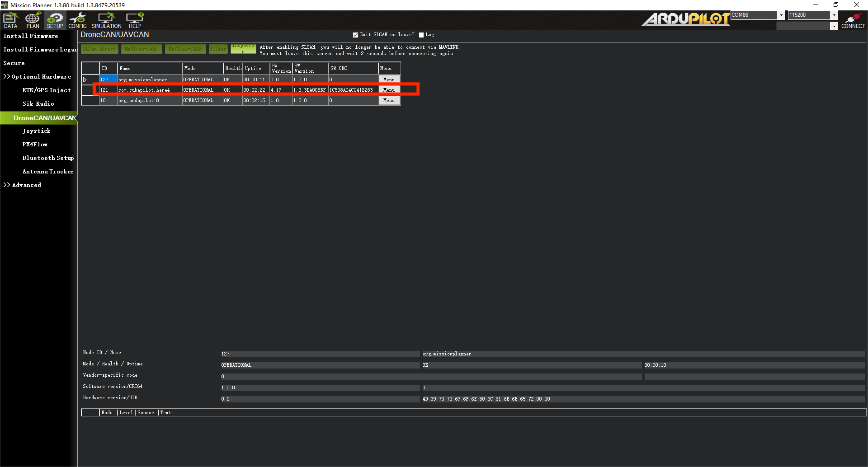868x467 pixels.
Task: Open the Secure sidebar item
Action: click(14, 63)
